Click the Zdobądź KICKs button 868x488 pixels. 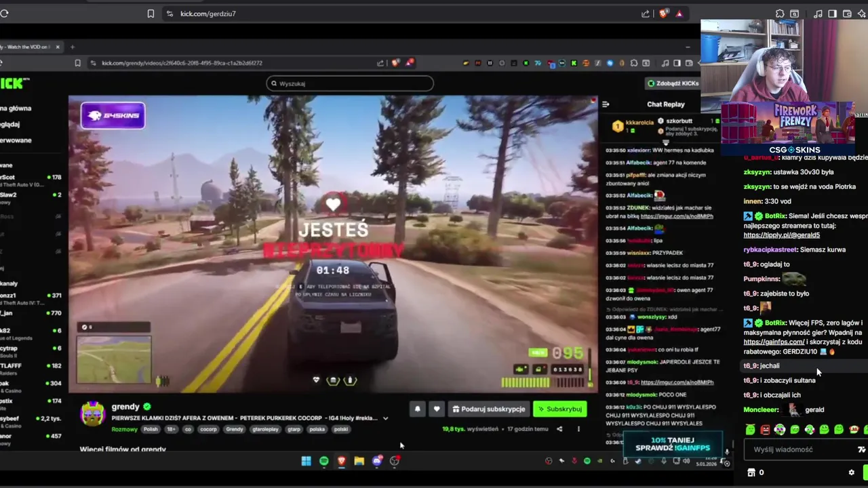[x=673, y=83]
